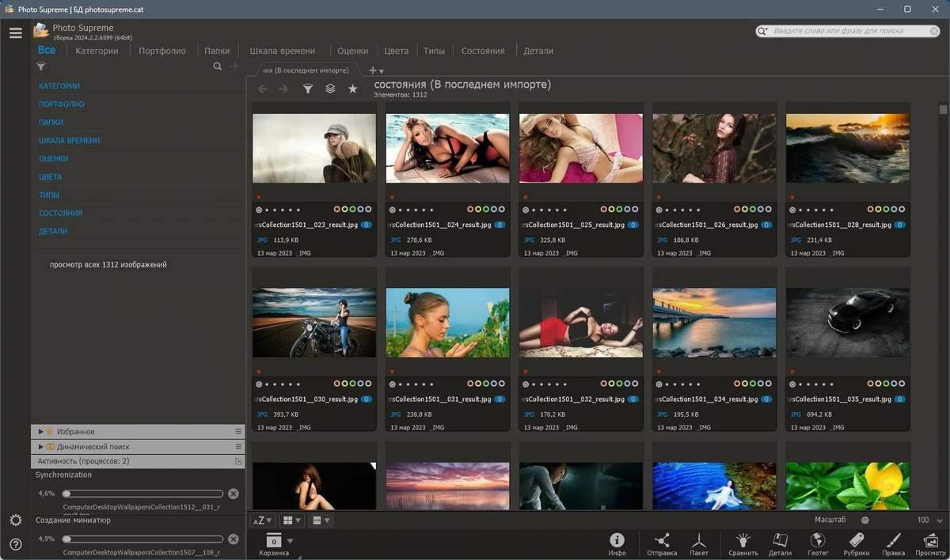
Task: Click просмотр всех 1312 изображений
Action: coord(108,265)
